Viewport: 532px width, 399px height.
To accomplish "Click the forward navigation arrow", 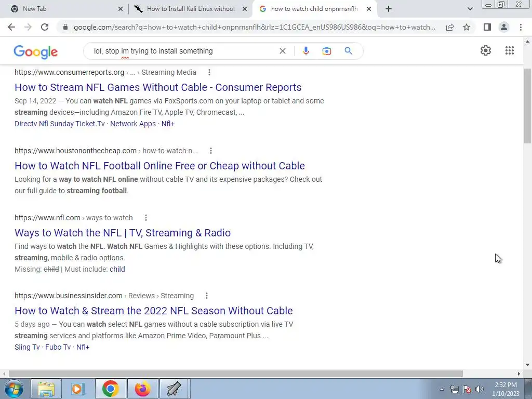I will point(28,27).
